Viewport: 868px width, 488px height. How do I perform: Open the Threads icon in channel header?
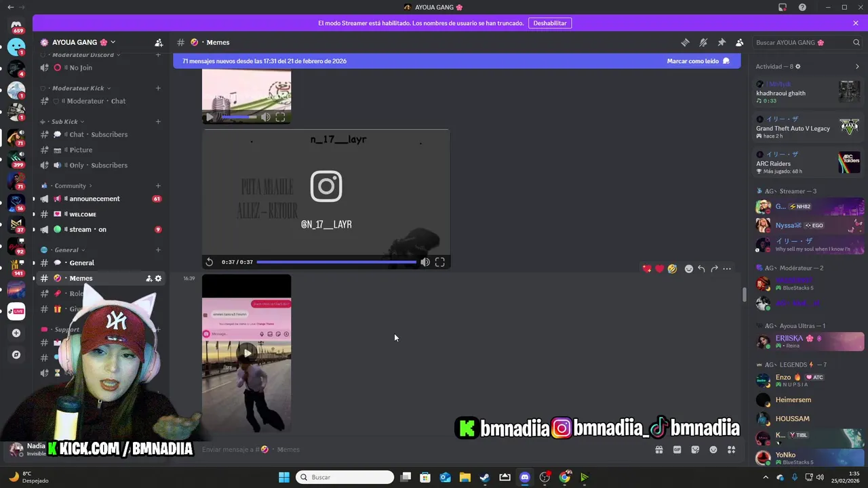pyautogui.click(x=685, y=42)
